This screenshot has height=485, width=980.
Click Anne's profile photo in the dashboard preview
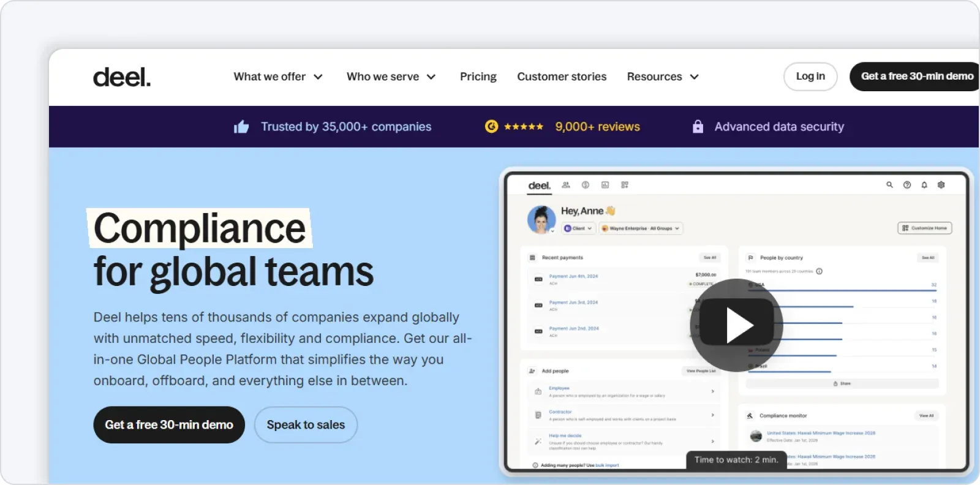[x=541, y=220]
